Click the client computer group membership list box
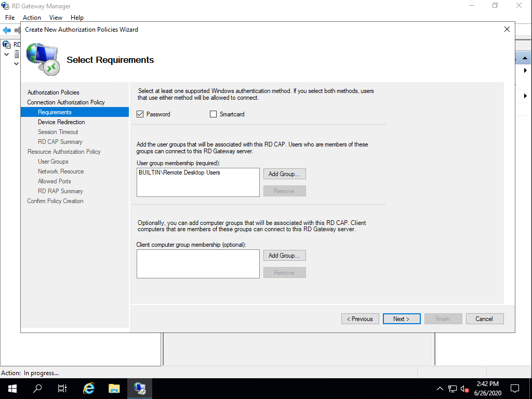Screen dimensions: 532x399 tap(198, 264)
